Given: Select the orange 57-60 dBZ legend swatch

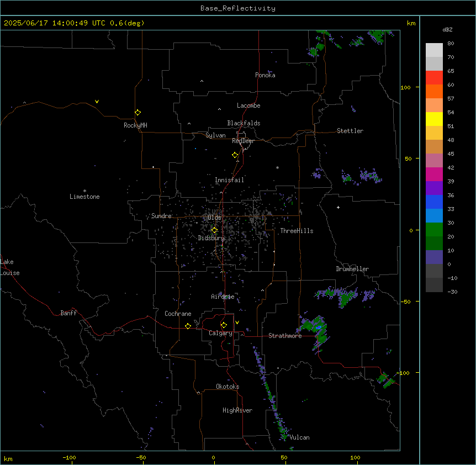Looking at the screenshot, I should (434, 91).
